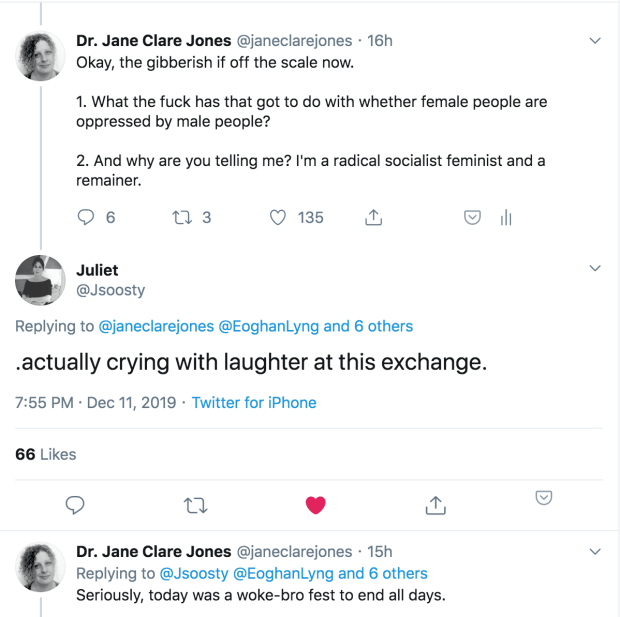This screenshot has height=617, width=620.
Task: Share Juliet's tweet via the upload icon
Action: point(435,505)
